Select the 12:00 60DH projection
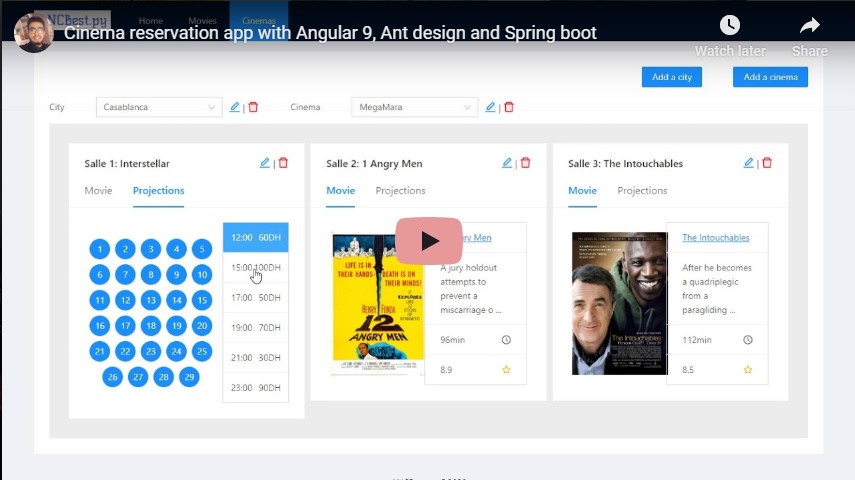This screenshot has width=855, height=480. [x=256, y=237]
